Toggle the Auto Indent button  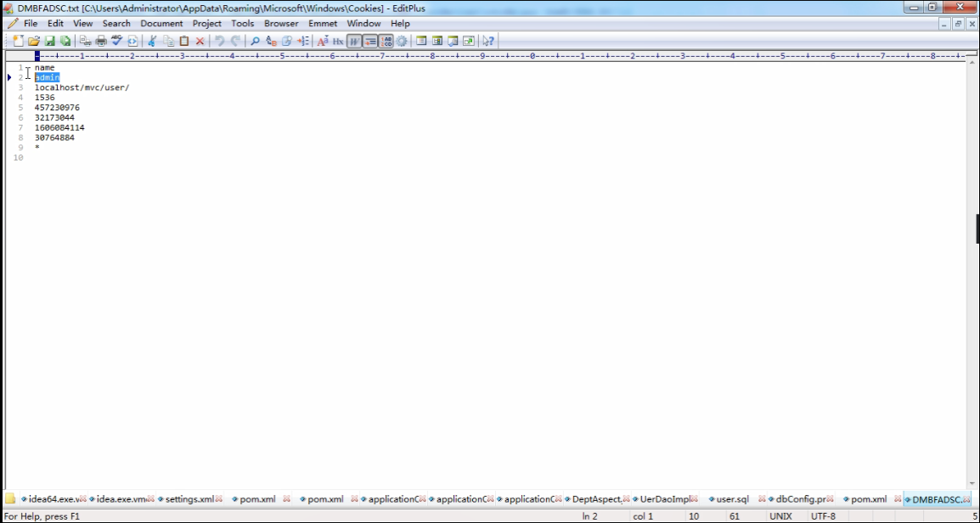(x=370, y=42)
